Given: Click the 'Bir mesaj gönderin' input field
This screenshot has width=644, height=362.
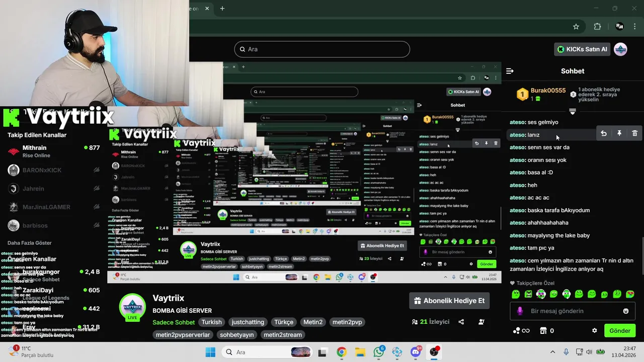Looking at the screenshot, I should (x=573, y=311).
